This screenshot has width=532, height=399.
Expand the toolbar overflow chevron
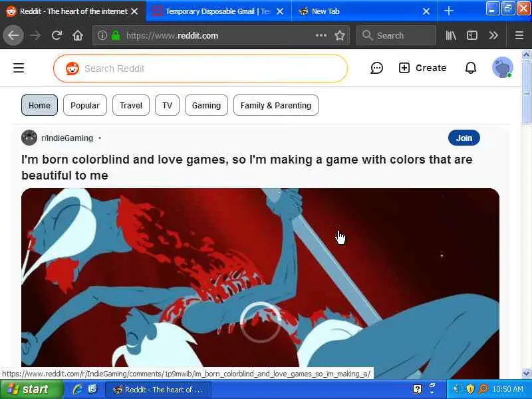click(x=493, y=35)
